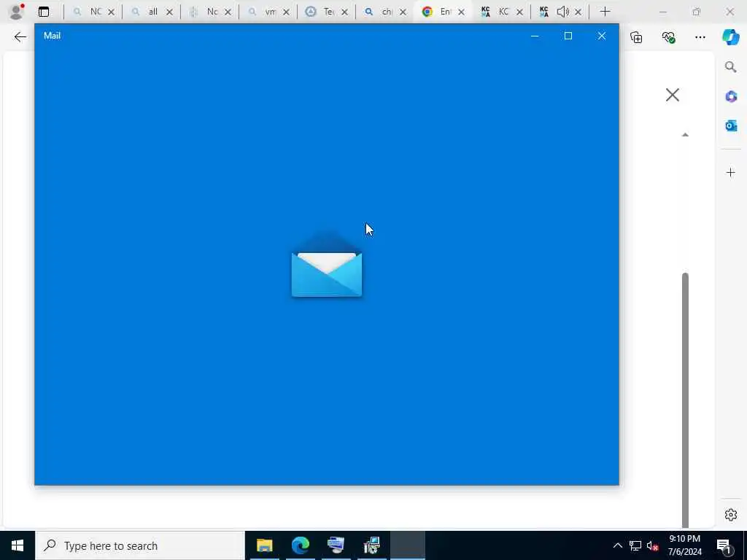Open File Explorer from the taskbar
This screenshot has width=747, height=560.
[264, 545]
